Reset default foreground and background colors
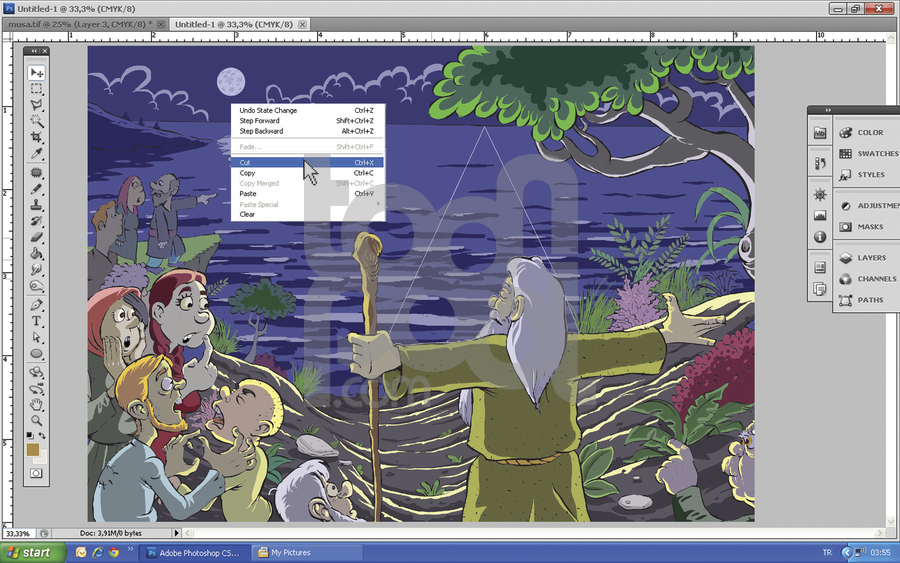900x563 pixels. pos(30,436)
